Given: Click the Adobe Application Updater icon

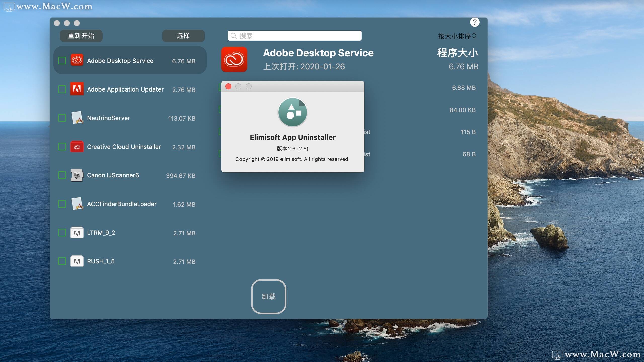Looking at the screenshot, I should click(x=77, y=89).
